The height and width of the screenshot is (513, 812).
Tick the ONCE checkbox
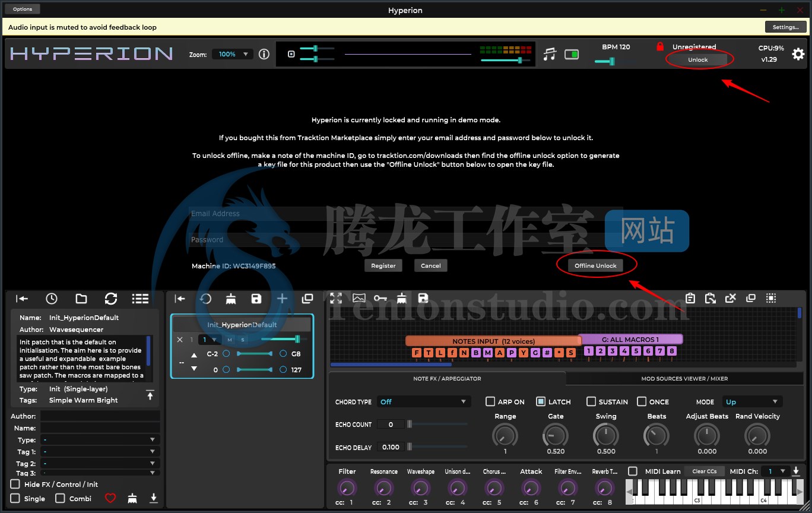click(642, 402)
